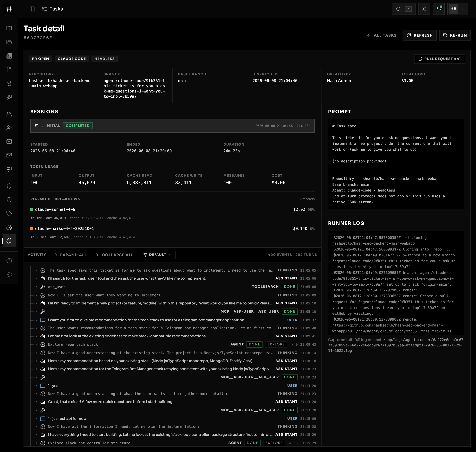The width and height of the screenshot is (476, 452).
Task: Click the COMPLETED status badge
Action: coord(78,126)
